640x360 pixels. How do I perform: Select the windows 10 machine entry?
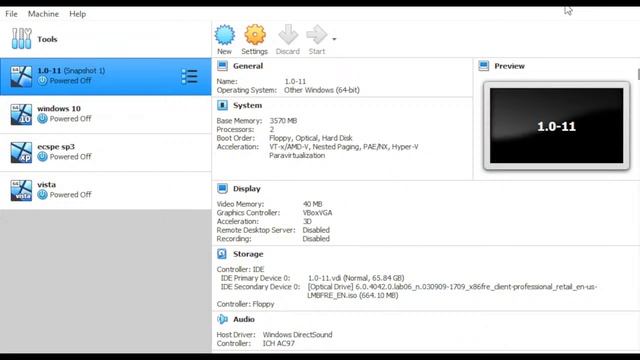106,114
